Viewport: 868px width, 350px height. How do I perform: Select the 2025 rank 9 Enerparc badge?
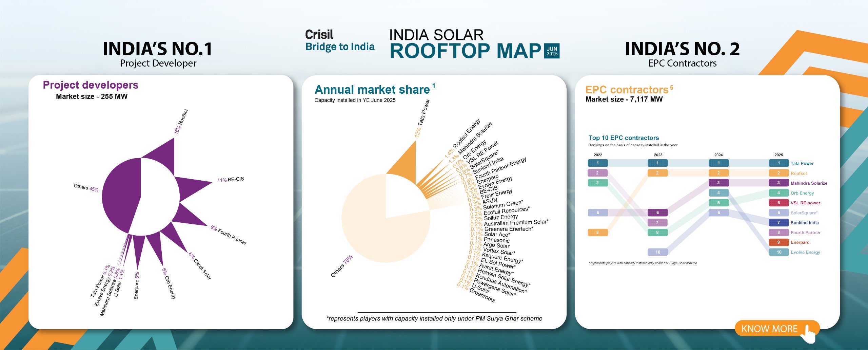click(778, 242)
